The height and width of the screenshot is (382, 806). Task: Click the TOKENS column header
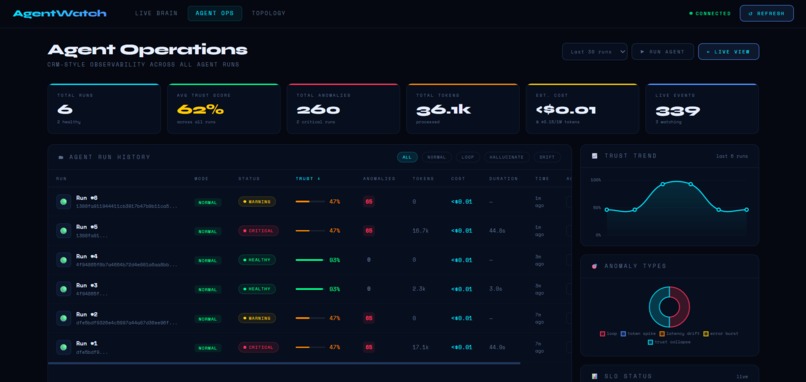click(x=423, y=179)
